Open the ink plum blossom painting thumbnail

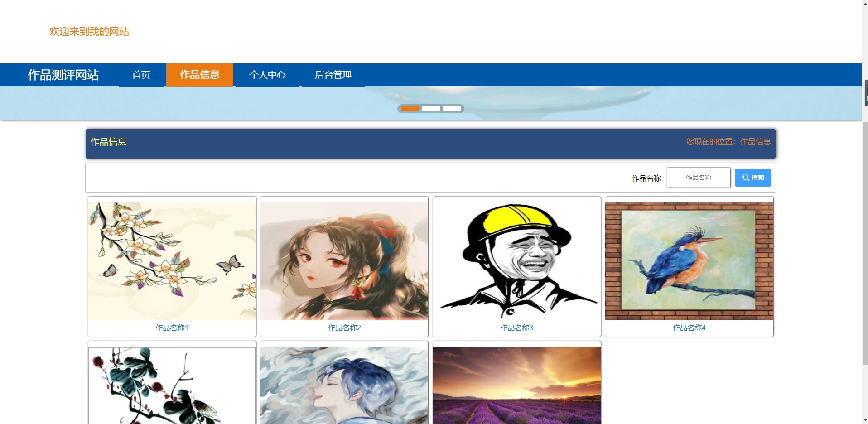(x=172, y=385)
